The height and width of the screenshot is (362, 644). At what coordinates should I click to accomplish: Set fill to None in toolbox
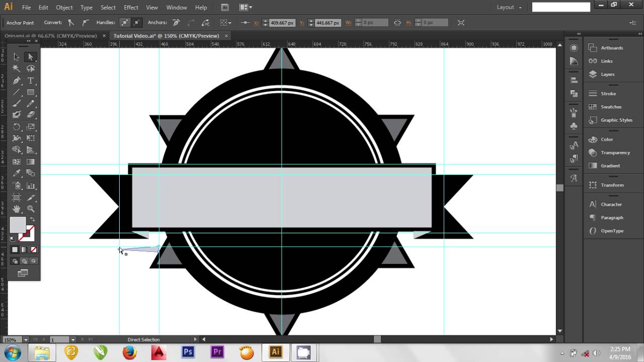(34, 249)
